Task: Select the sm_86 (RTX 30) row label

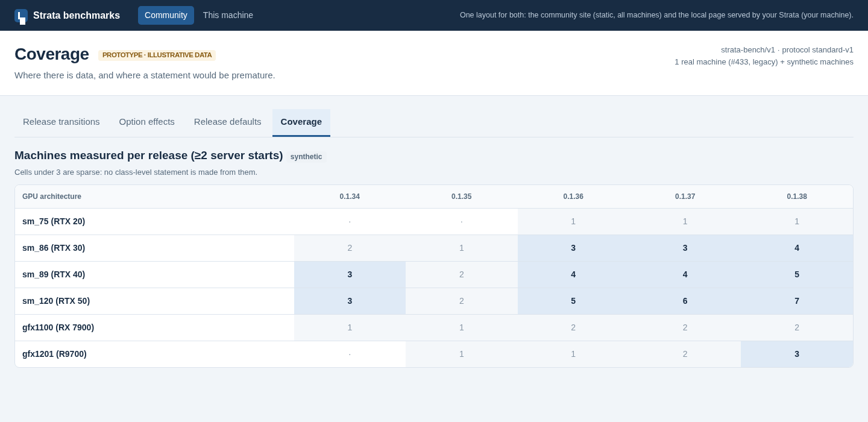Action: point(54,248)
